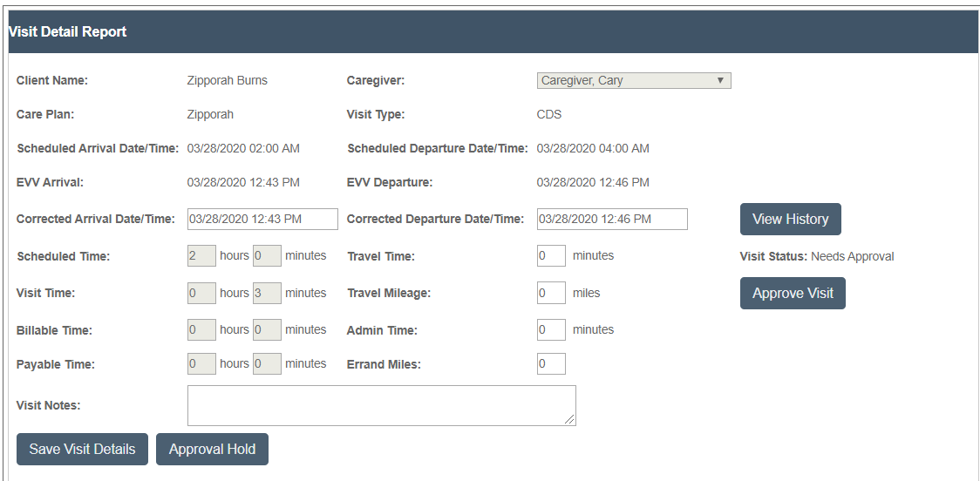Click the Visit Time minutes box
980x481 pixels.
[267, 293]
